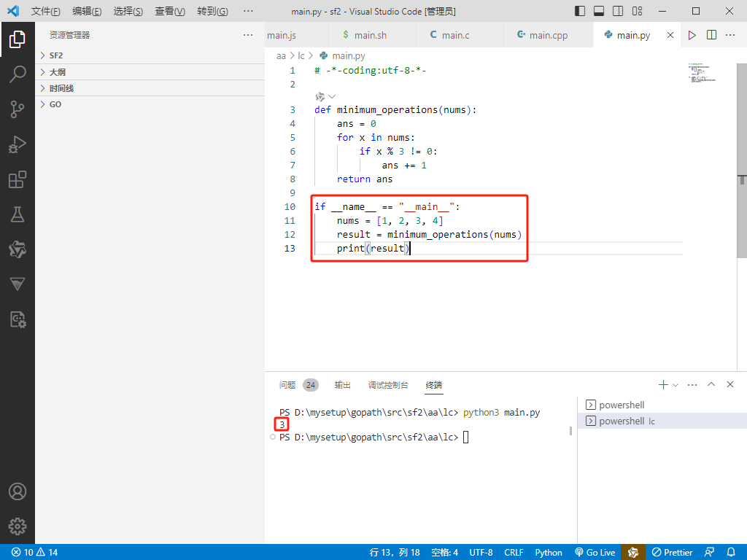Open the Testing flask icon view

(18, 214)
